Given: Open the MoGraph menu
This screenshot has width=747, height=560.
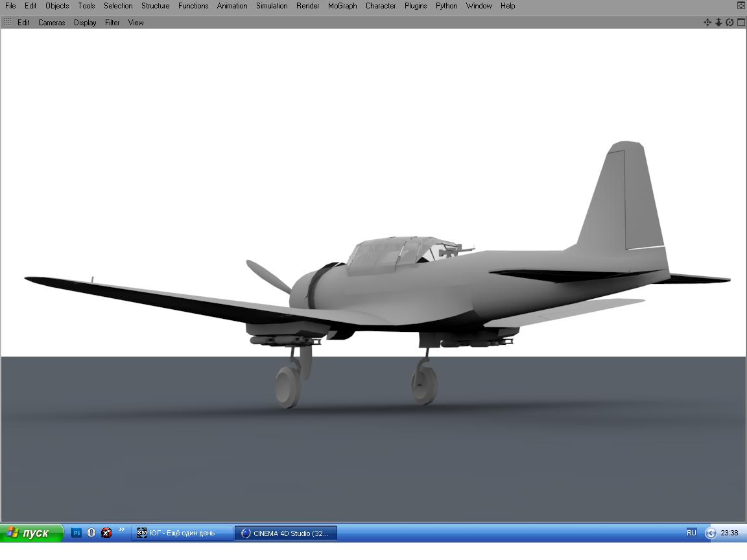Looking at the screenshot, I should pyautogui.click(x=342, y=6).
